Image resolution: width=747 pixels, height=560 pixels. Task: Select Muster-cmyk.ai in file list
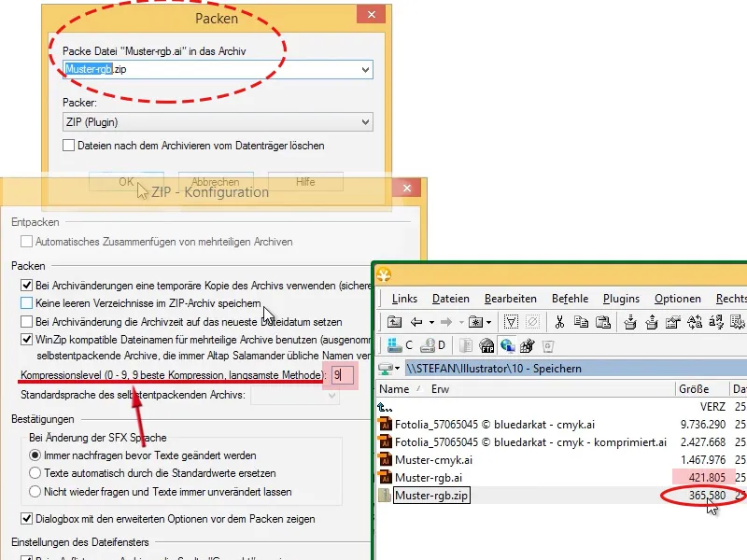tap(433, 459)
